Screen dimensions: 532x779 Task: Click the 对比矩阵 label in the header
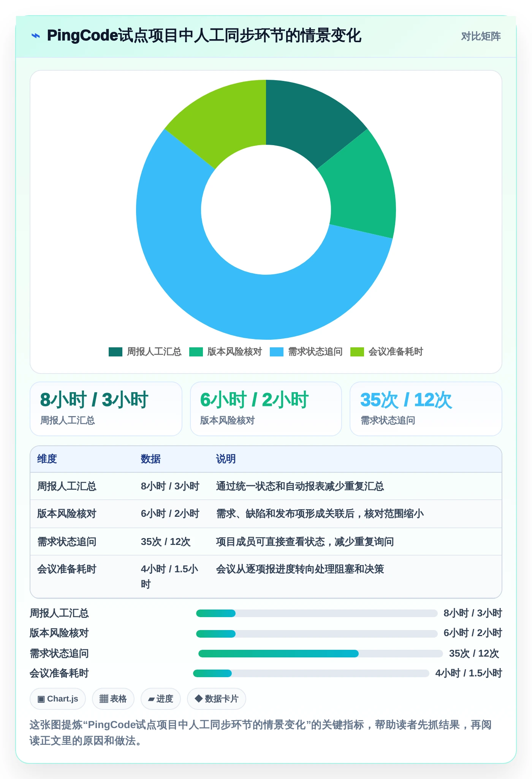click(x=481, y=36)
